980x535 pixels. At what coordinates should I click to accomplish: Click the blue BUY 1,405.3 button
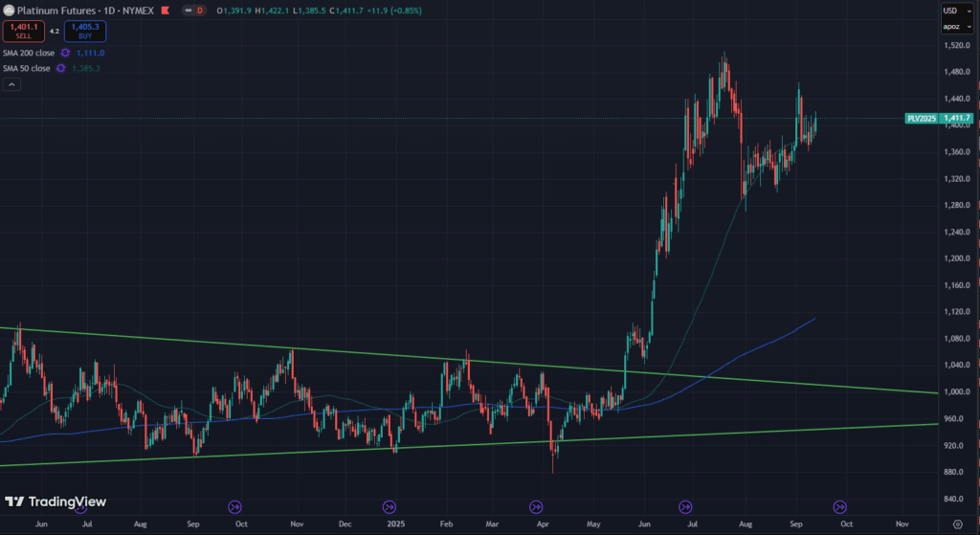point(85,32)
